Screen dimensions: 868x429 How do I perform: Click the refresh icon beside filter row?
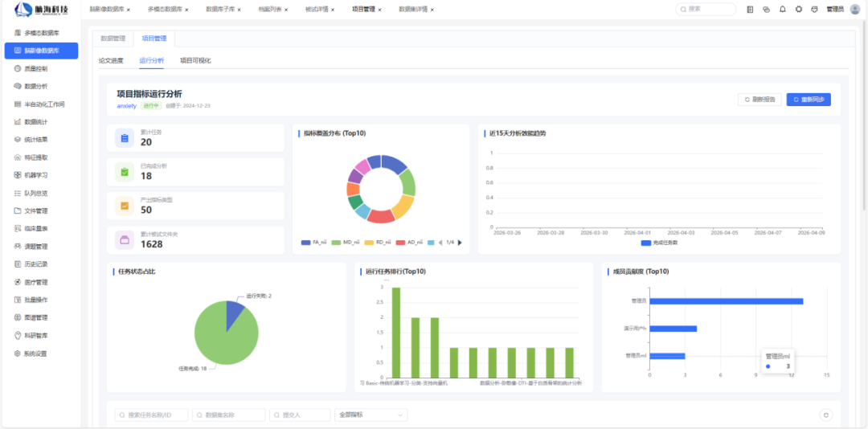pos(826,415)
